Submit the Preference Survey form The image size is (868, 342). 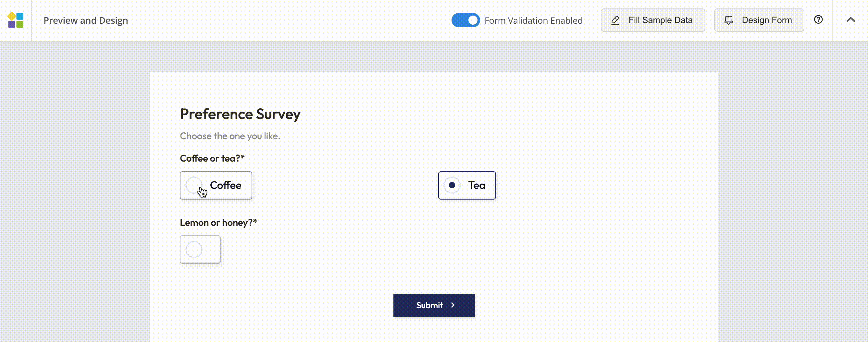[x=434, y=305]
